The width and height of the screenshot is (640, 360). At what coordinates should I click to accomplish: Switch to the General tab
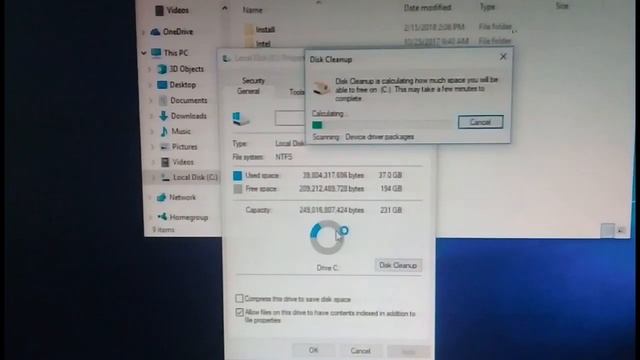pyautogui.click(x=248, y=91)
